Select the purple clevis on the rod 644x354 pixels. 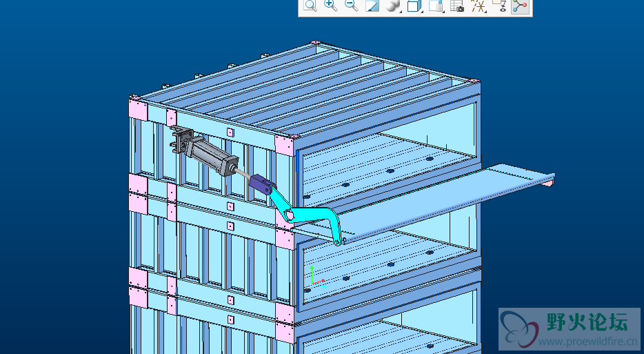point(262,185)
